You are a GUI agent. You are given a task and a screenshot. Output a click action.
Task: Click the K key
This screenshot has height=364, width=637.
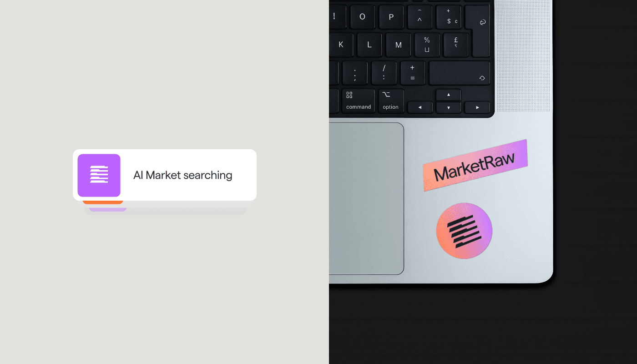pyautogui.click(x=341, y=45)
